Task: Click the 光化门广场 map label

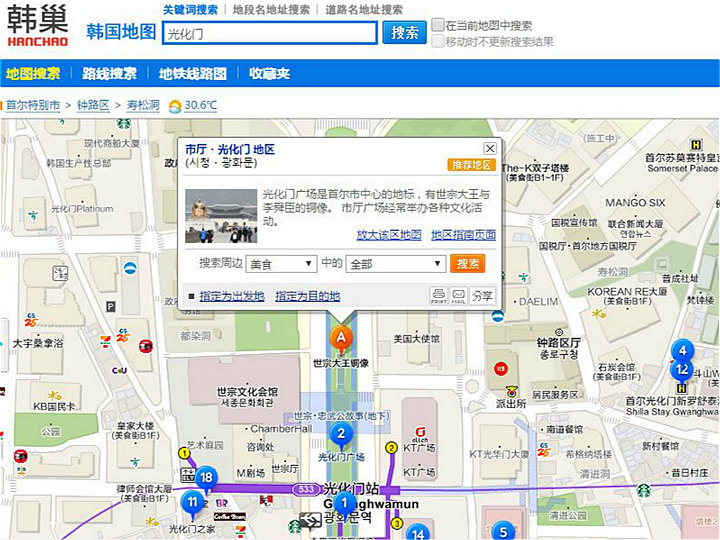Action: (x=341, y=457)
